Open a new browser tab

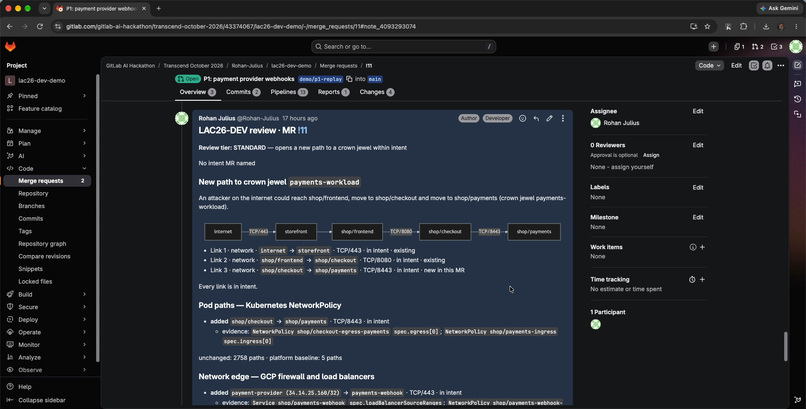point(158,8)
